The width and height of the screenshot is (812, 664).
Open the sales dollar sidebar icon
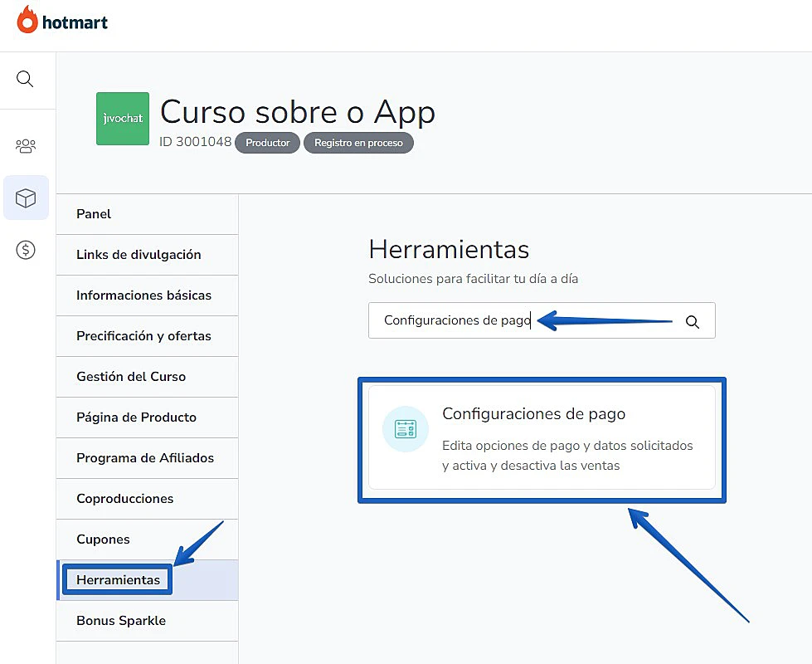(x=26, y=250)
